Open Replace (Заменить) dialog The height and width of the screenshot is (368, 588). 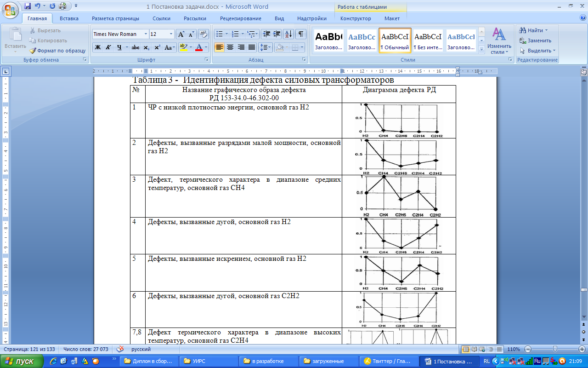pos(535,40)
